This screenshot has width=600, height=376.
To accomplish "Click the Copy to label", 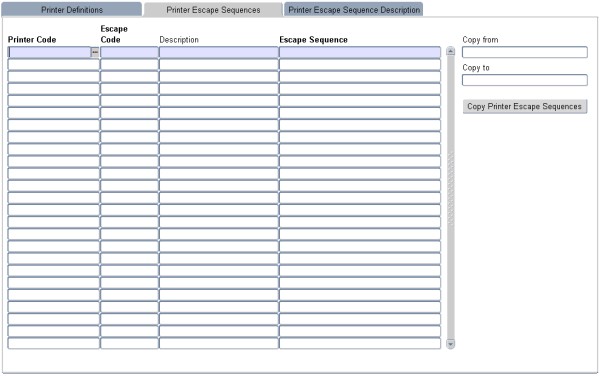I will pyautogui.click(x=476, y=68).
